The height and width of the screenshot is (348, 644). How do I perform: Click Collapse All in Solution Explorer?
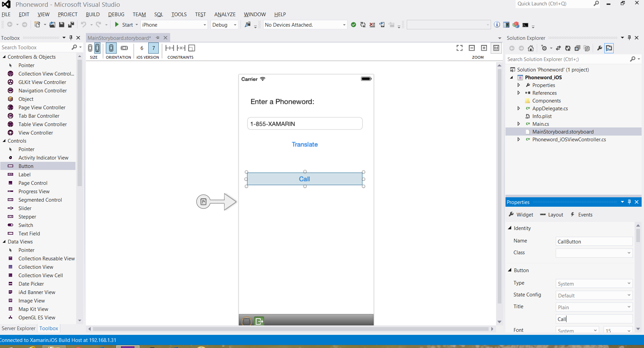tap(577, 48)
